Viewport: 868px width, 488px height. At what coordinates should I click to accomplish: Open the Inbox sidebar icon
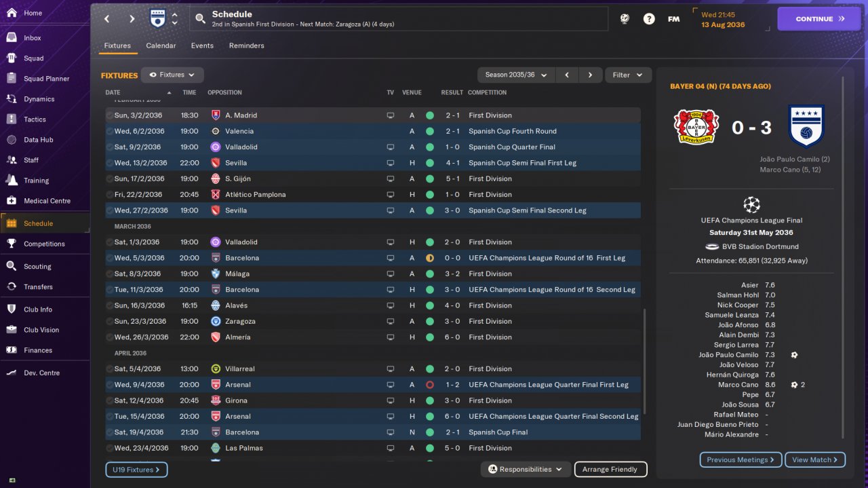click(12, 38)
